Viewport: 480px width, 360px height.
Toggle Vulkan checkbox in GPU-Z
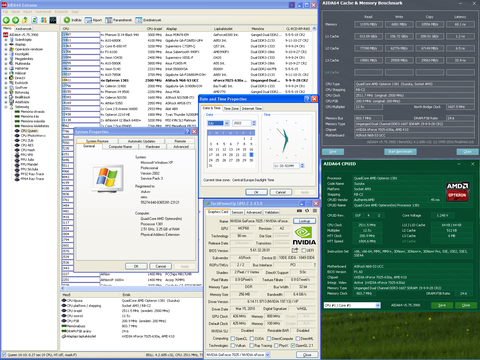(233, 346)
